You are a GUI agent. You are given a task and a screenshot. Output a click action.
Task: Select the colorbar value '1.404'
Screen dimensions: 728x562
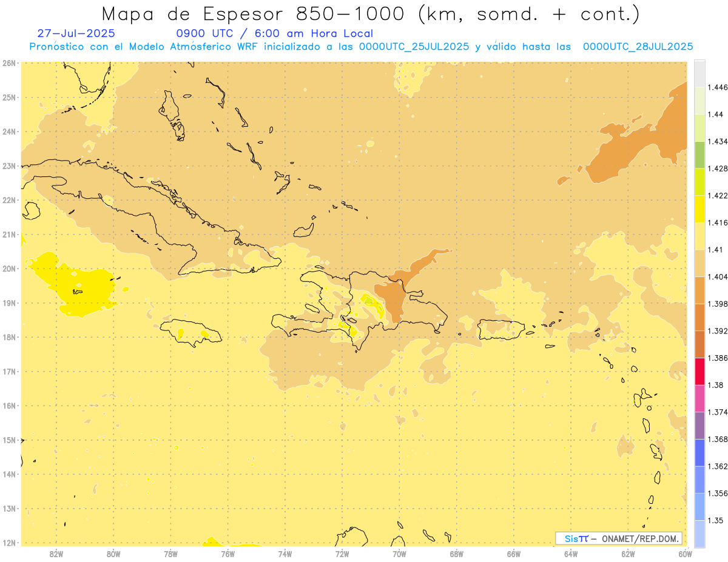718,276
